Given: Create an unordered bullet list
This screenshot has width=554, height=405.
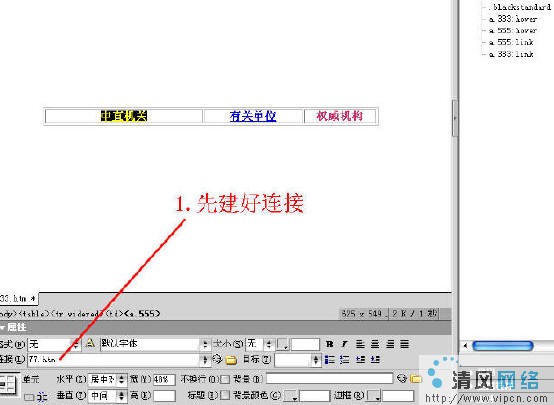Looking at the screenshot, I should (329, 360).
